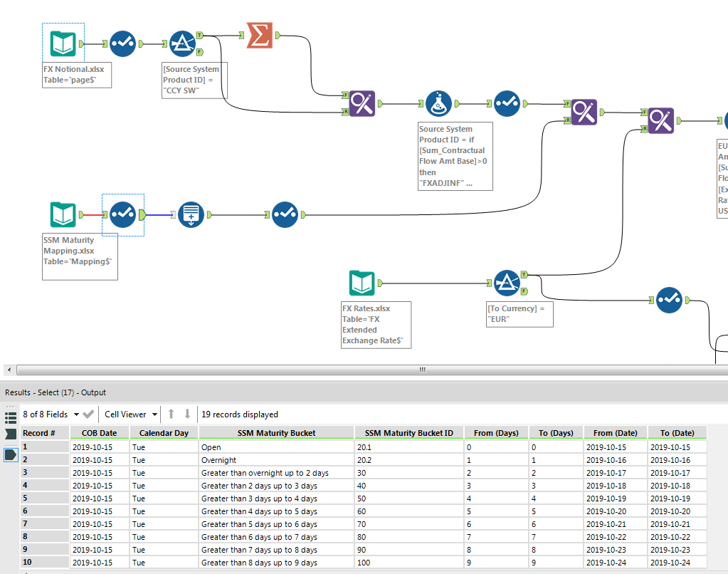
Task: Select the SSM Maturity Mapping.xlsx Input tool
Action: click(x=63, y=214)
